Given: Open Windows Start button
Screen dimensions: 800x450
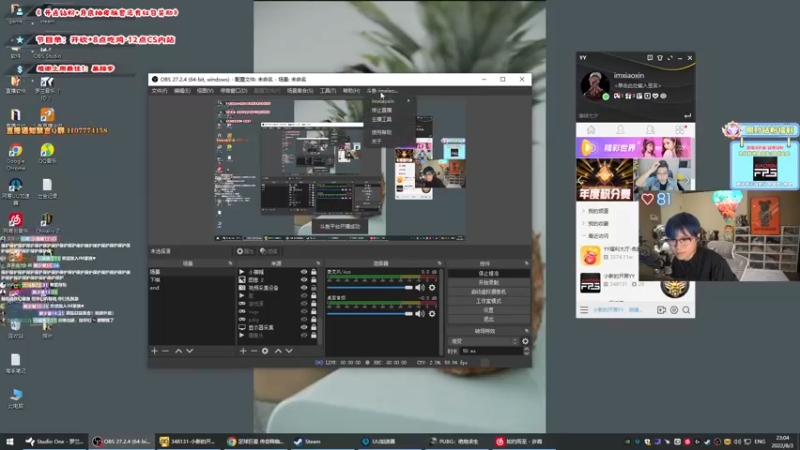Looking at the screenshot, I should tap(10, 441).
